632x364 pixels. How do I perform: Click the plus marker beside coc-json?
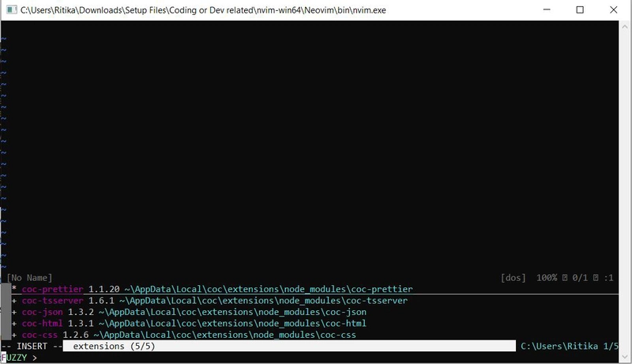tap(14, 312)
